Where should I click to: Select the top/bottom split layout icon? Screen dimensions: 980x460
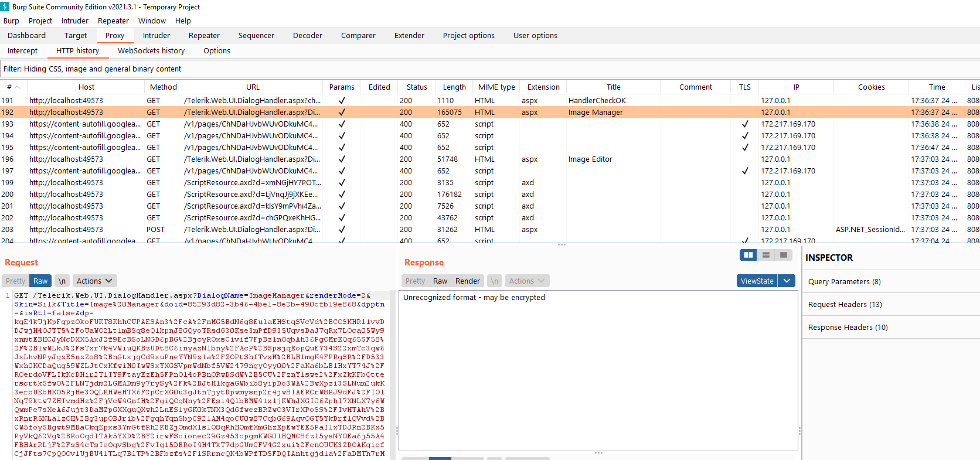point(766,255)
